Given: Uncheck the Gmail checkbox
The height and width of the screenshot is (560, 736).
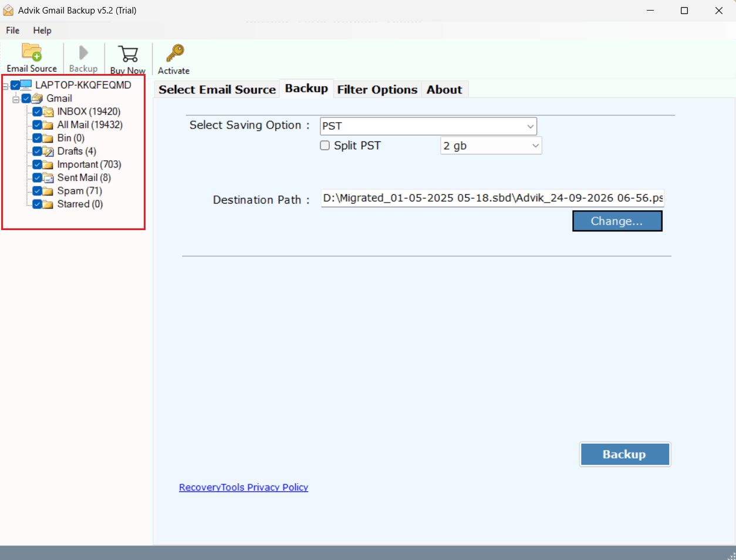Looking at the screenshot, I should [26, 99].
